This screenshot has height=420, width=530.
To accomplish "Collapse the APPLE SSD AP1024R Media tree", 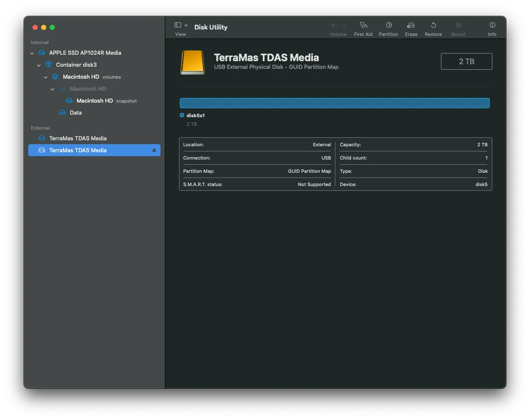I will [32, 53].
